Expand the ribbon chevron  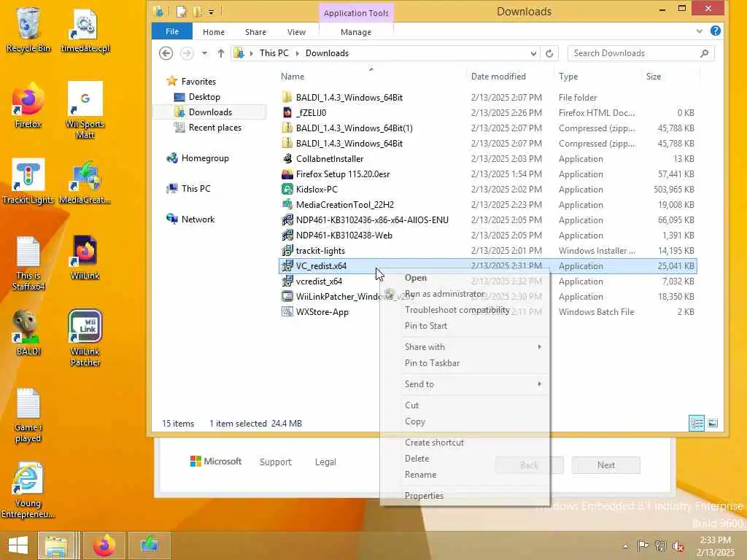699,31
